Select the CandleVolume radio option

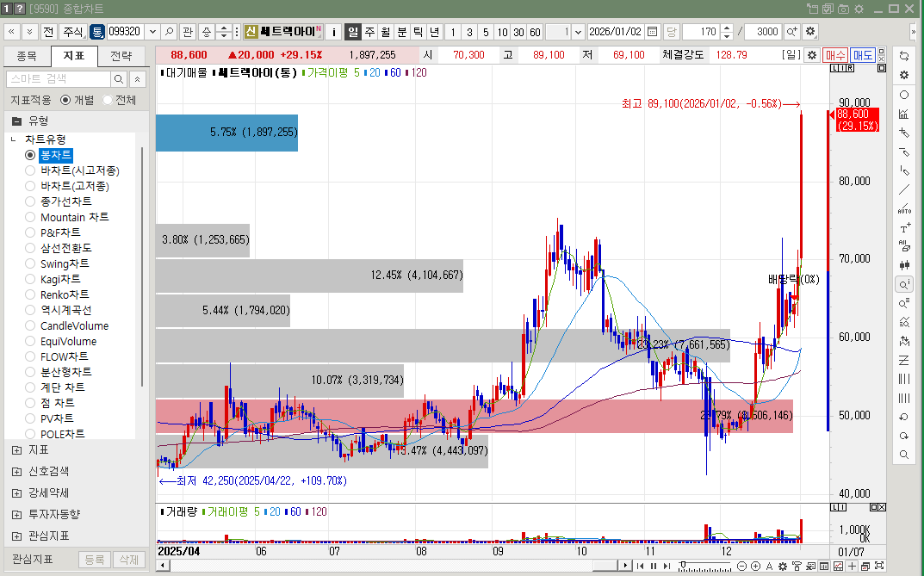pos(30,325)
